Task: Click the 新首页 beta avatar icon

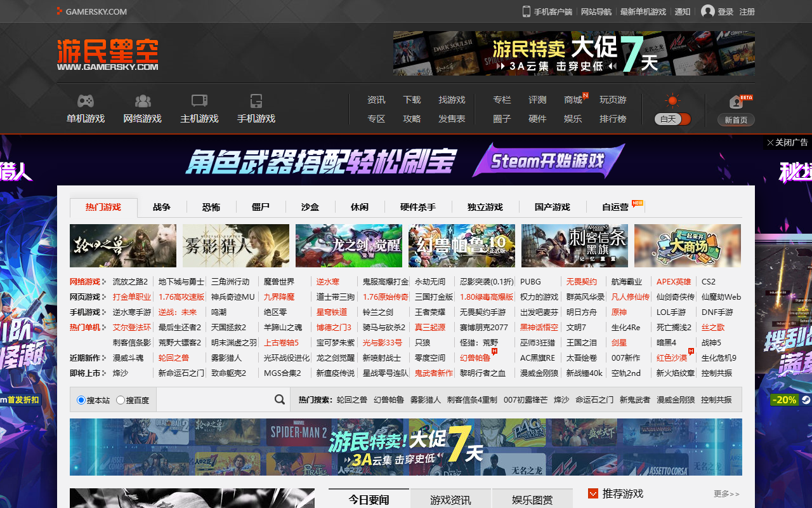Action: coord(736,102)
